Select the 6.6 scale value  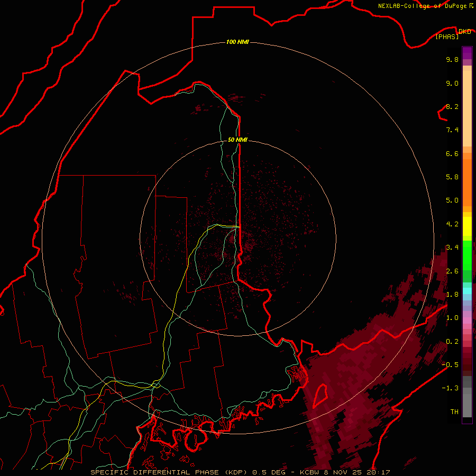(x=452, y=153)
